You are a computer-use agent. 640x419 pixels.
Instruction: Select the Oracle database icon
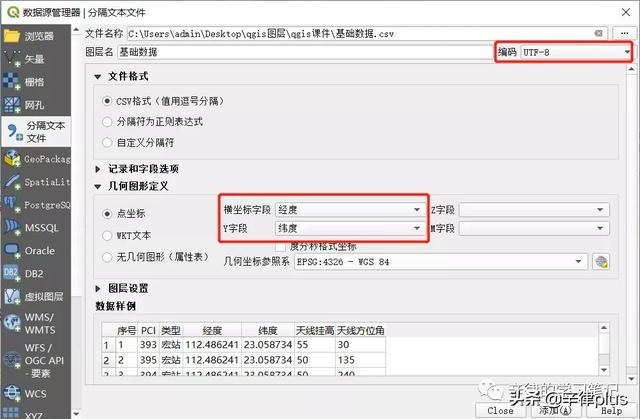(x=14, y=250)
